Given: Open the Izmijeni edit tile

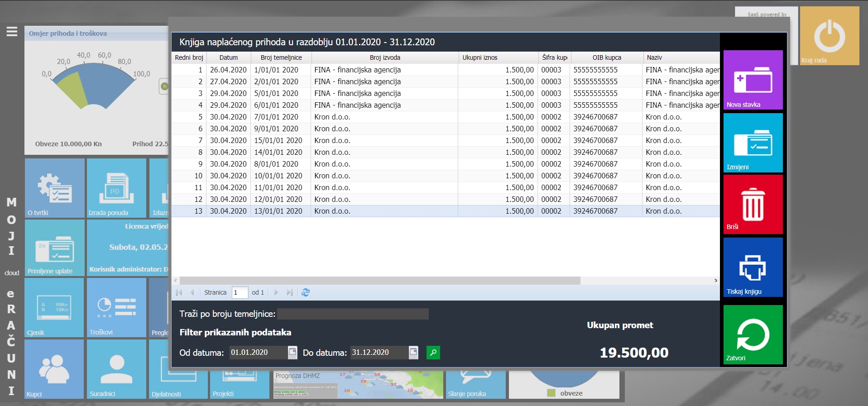Looking at the screenshot, I should click(x=753, y=143).
